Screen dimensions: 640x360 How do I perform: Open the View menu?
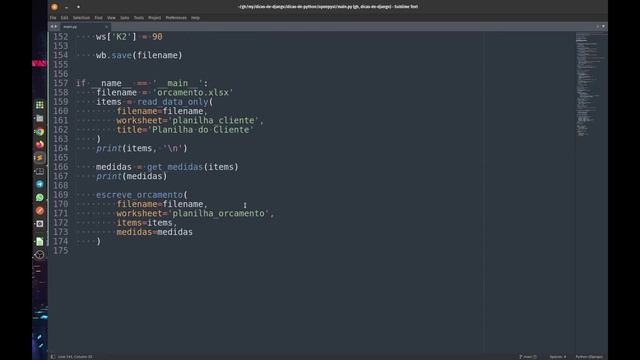pyautogui.click(x=111, y=18)
